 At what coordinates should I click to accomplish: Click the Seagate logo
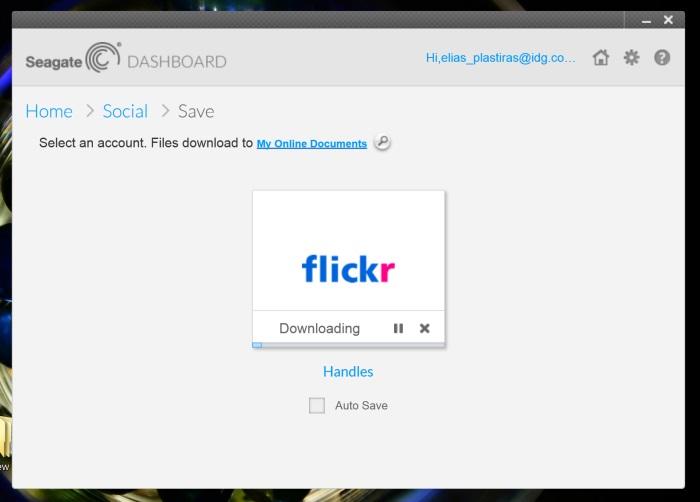[x=73, y=58]
